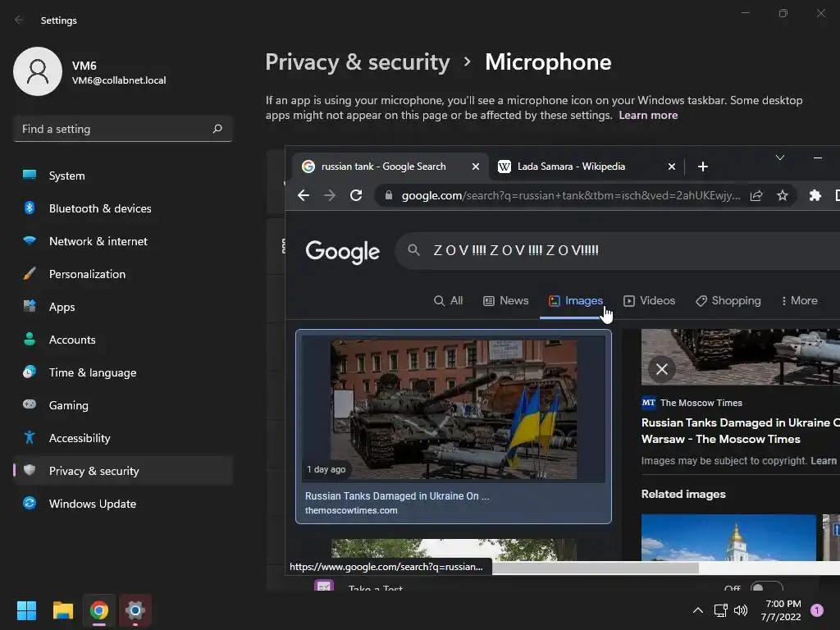Screen dimensions: 840x630
Task: Open Gaming settings
Action: tap(123, 405)
